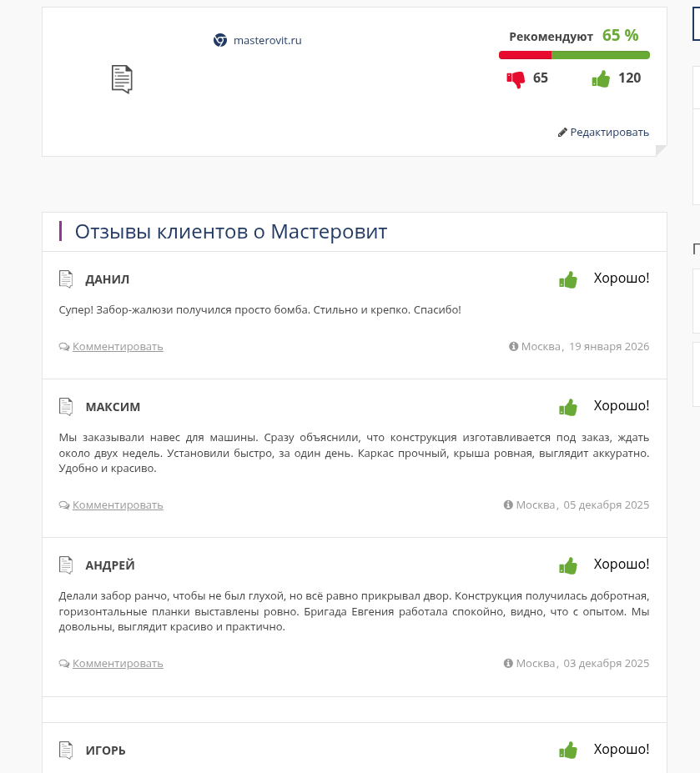
Task: Click the comment bubble icon under Данил's review
Action: [64, 347]
